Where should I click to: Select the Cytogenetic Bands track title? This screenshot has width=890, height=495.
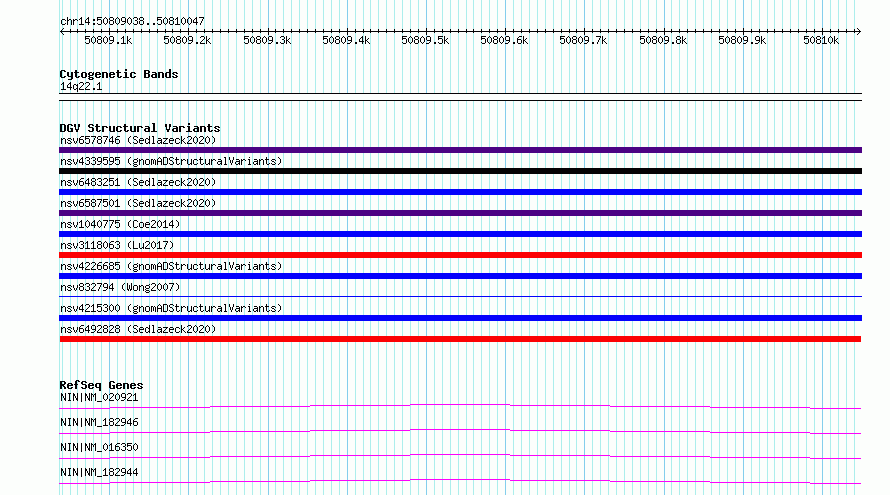pos(119,74)
